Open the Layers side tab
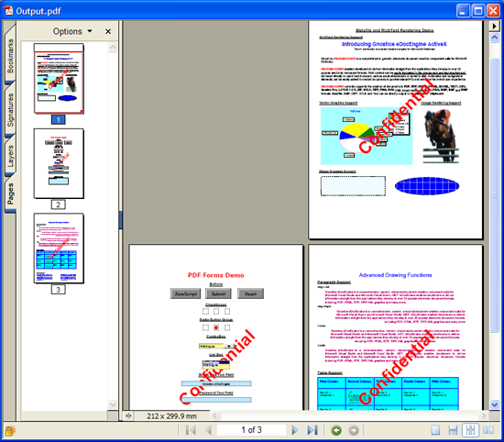This screenshot has height=442, width=504. [x=10, y=155]
